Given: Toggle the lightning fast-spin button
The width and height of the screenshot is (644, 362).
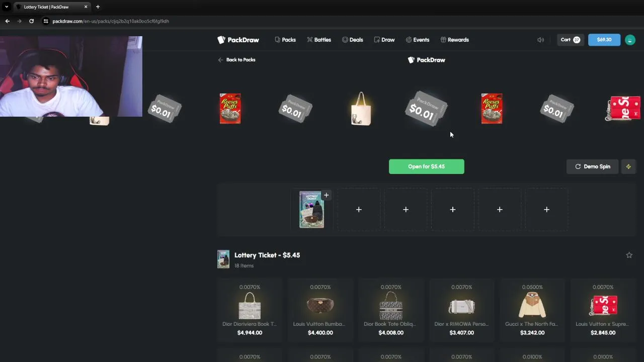Looking at the screenshot, I should click(628, 166).
